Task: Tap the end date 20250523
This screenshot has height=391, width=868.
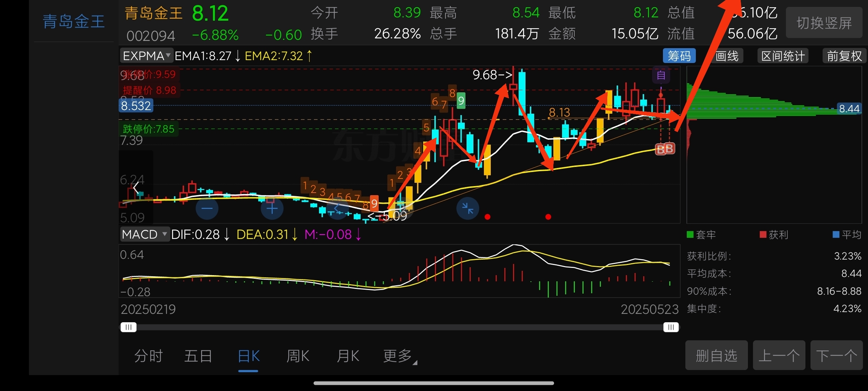Action: pos(650,309)
